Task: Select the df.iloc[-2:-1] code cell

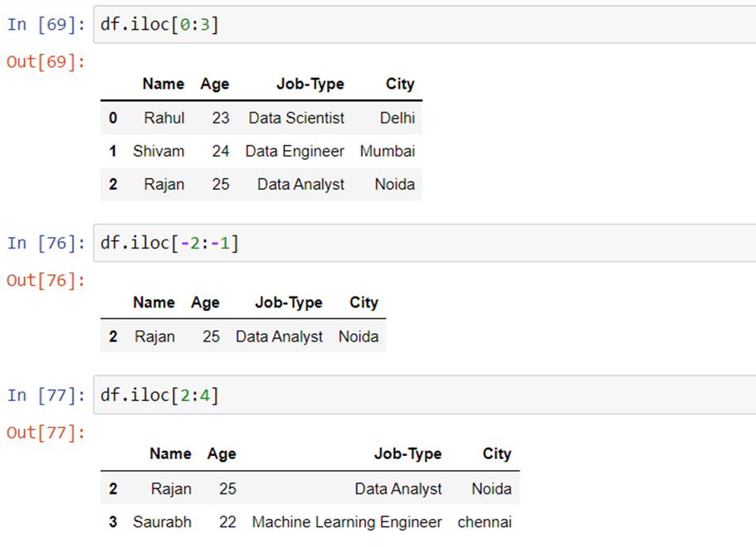Action: pos(424,244)
